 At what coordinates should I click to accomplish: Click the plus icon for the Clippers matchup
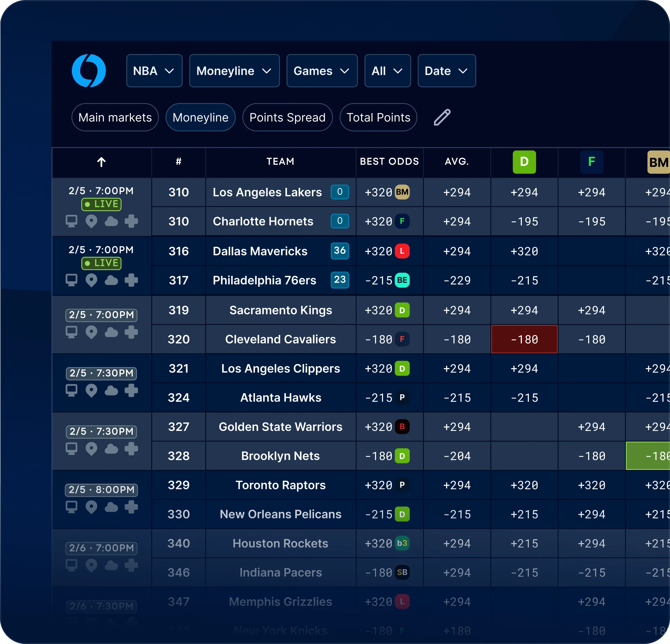pyautogui.click(x=131, y=390)
